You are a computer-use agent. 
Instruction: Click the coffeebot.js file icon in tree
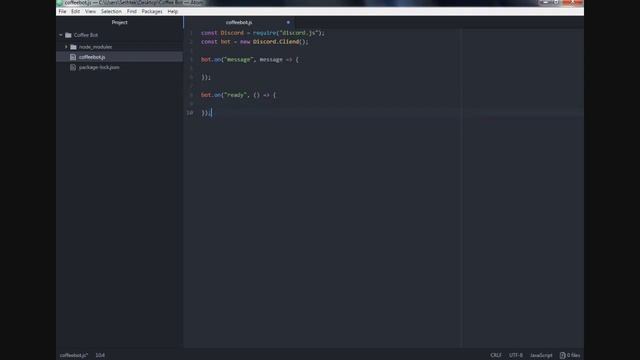[x=73, y=57]
